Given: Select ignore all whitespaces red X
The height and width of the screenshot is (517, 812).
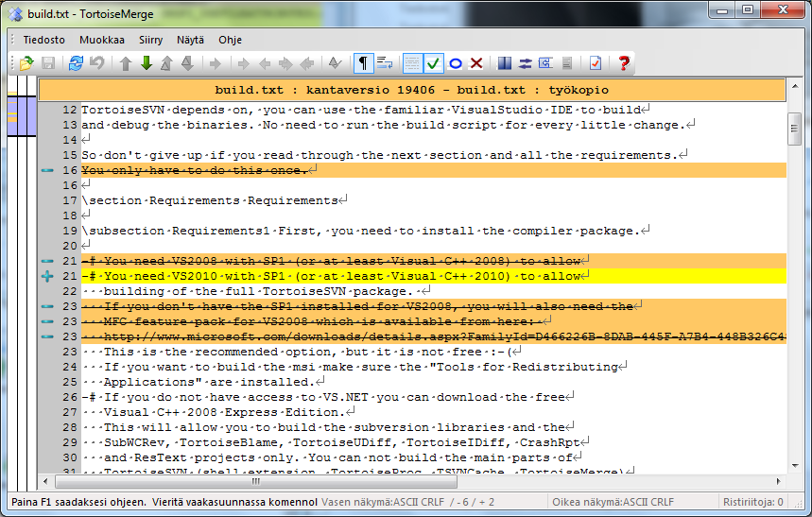Looking at the screenshot, I should [476, 63].
